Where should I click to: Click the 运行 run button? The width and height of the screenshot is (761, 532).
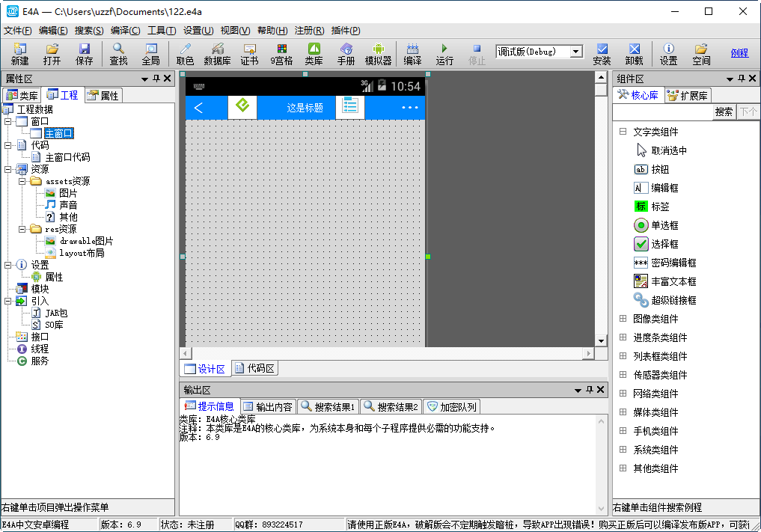pos(444,53)
